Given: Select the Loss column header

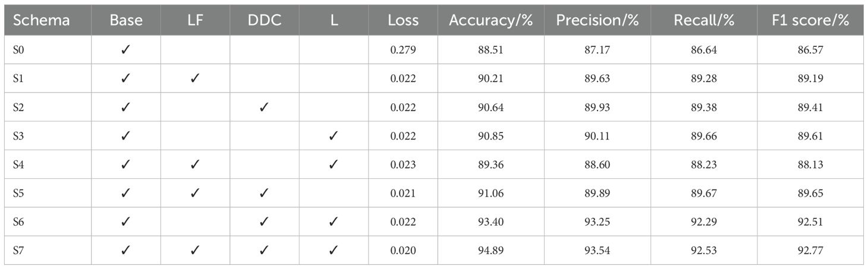Looking at the screenshot, I should tap(403, 20).
